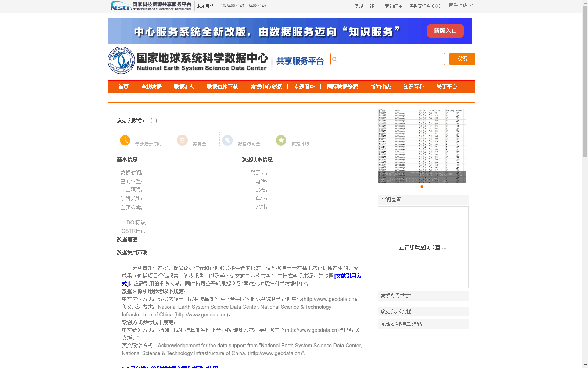Click the 数据摘要 heading
Screen dimensions: 588x368
tap(127, 240)
